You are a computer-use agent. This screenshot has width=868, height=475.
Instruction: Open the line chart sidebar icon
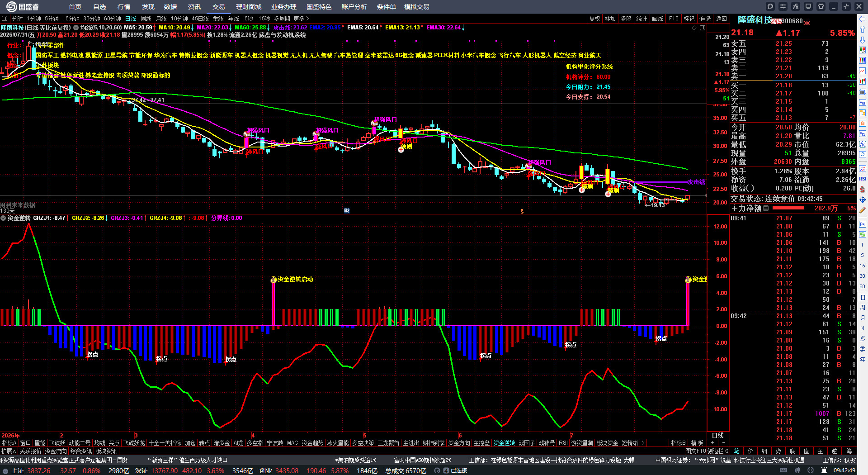pos(863,71)
